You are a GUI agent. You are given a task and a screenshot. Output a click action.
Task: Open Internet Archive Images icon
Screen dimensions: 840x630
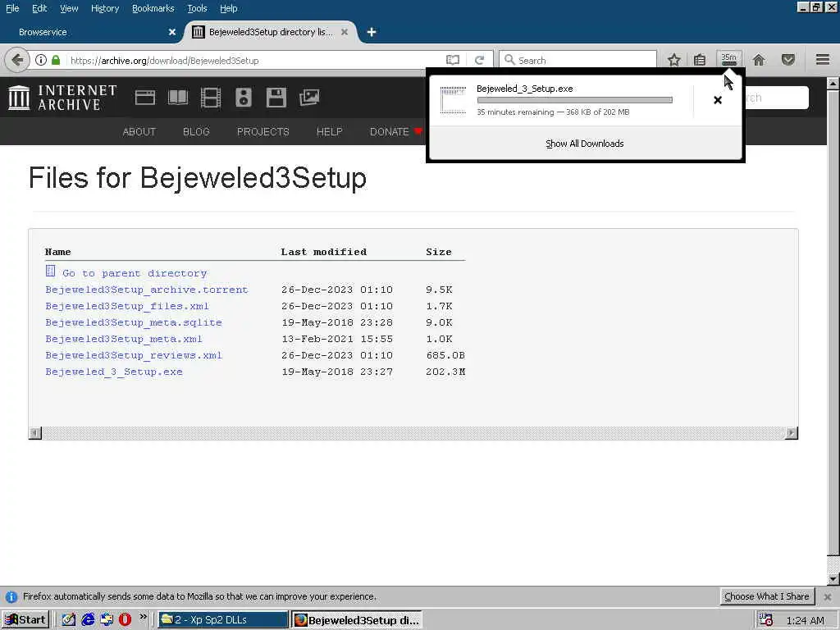click(309, 98)
